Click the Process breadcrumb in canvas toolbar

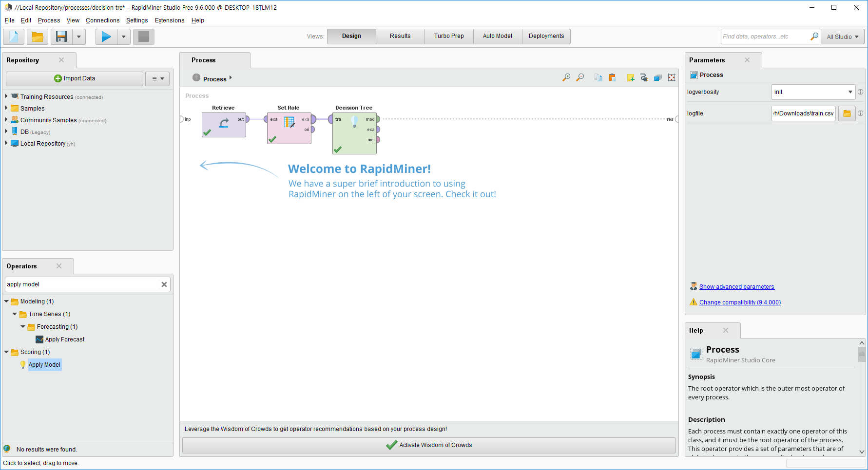point(214,79)
